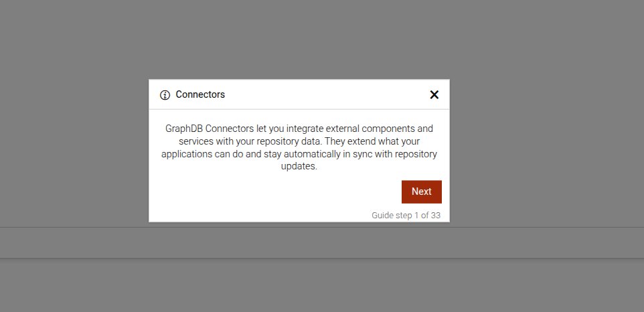This screenshot has height=312, width=644.
Task: Click the word 'GraphDB' in the description
Action: pyautogui.click(x=184, y=128)
